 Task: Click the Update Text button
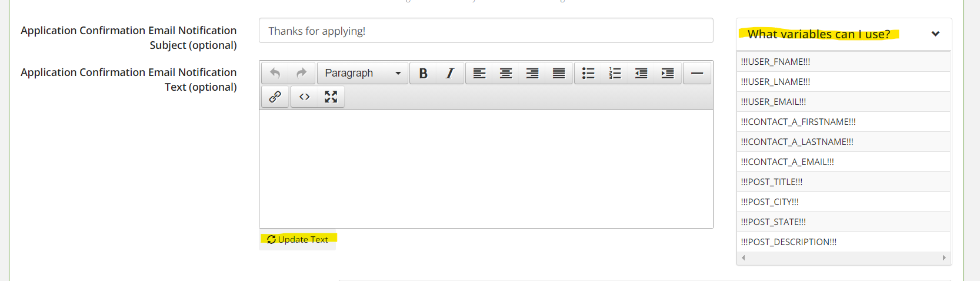tap(298, 239)
